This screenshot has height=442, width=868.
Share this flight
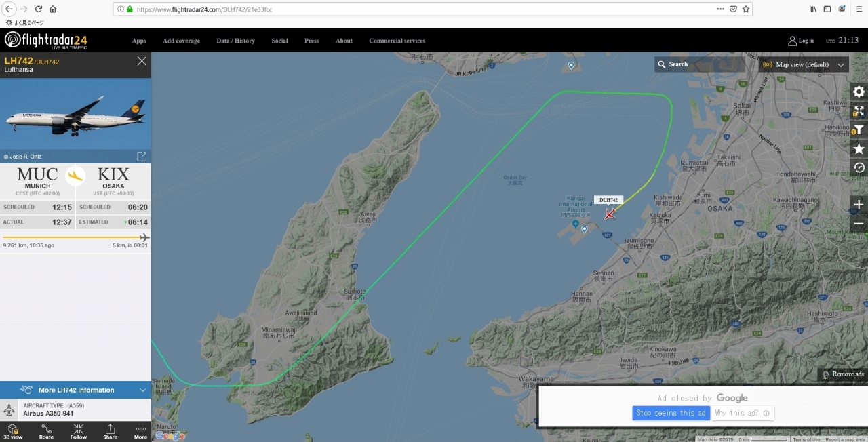[x=110, y=432]
